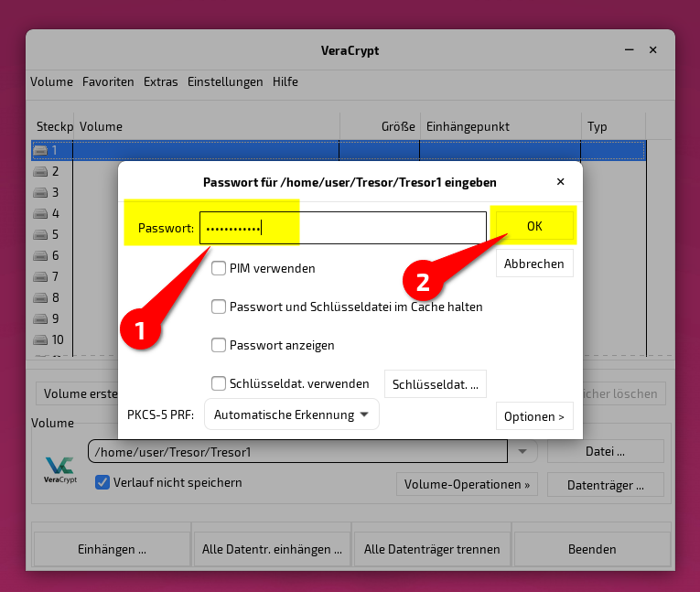Screen dimensions: 700x592
Task: Click the Einhängen ... button
Action: pos(112,549)
